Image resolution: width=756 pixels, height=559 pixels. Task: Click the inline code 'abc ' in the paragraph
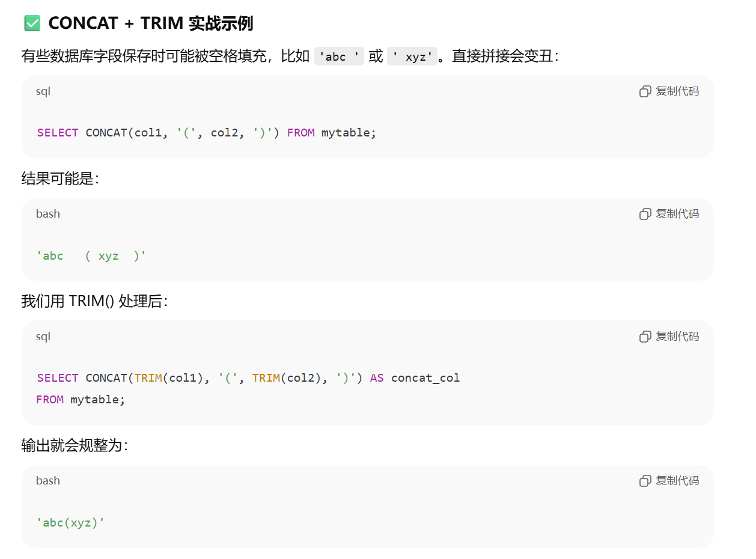339,57
